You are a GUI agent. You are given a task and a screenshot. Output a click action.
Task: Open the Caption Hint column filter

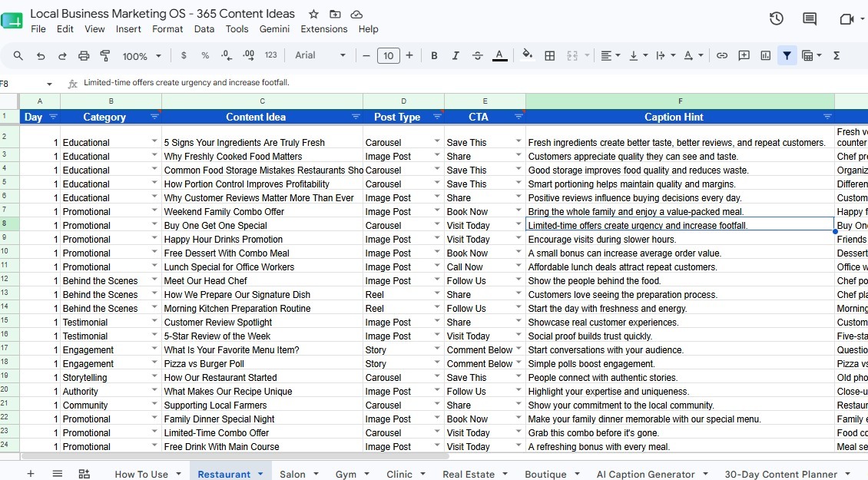tap(827, 117)
